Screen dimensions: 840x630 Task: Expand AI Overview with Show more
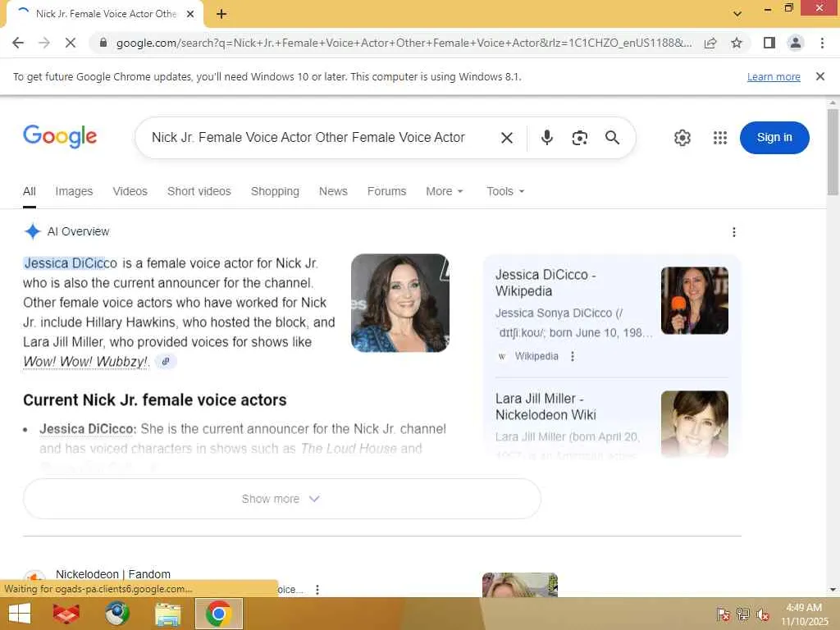point(282,499)
